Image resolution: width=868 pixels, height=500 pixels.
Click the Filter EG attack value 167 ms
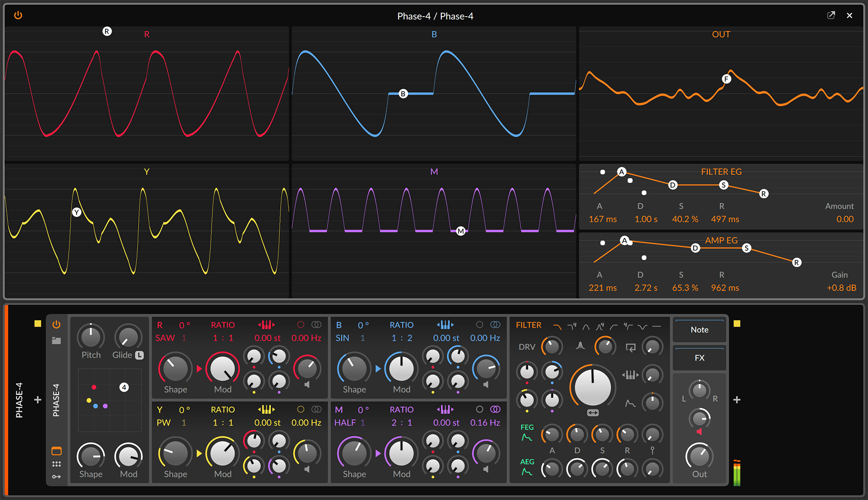pos(603,219)
